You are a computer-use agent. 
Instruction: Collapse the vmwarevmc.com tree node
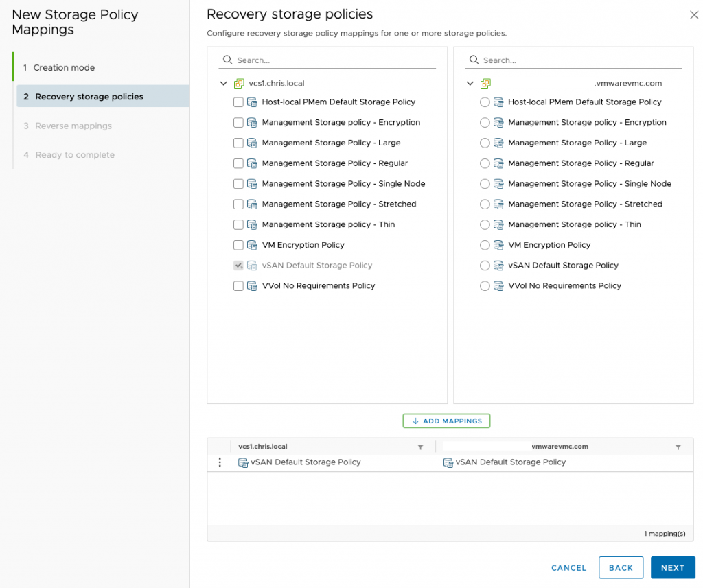pos(470,83)
